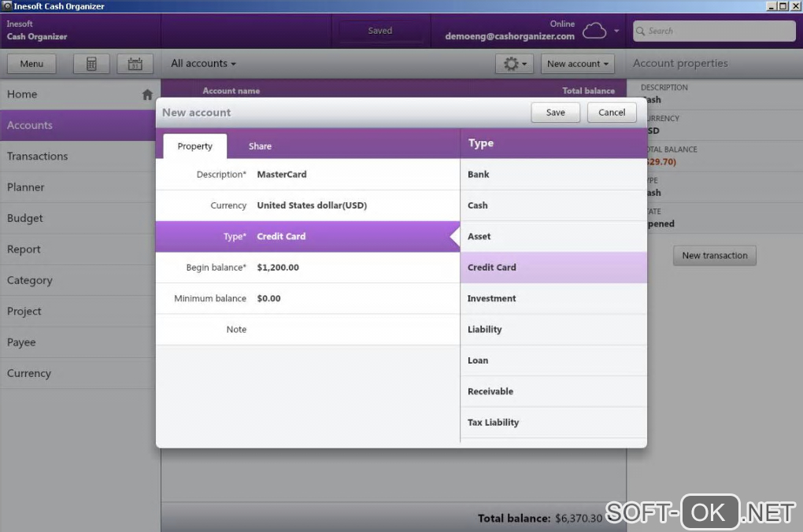Viewport: 803px width, 532px height.
Task: Click the New transaction button
Action: 714,256
